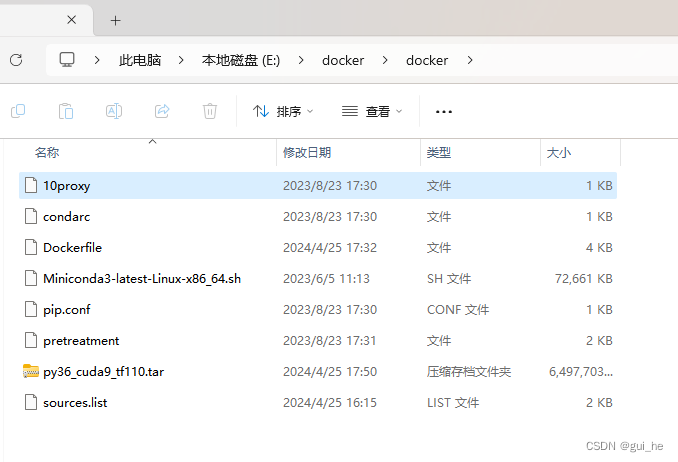Select Miniconda3-latest-Linux-x86_64.sh
The width and height of the screenshot is (678, 462).
[x=142, y=279]
